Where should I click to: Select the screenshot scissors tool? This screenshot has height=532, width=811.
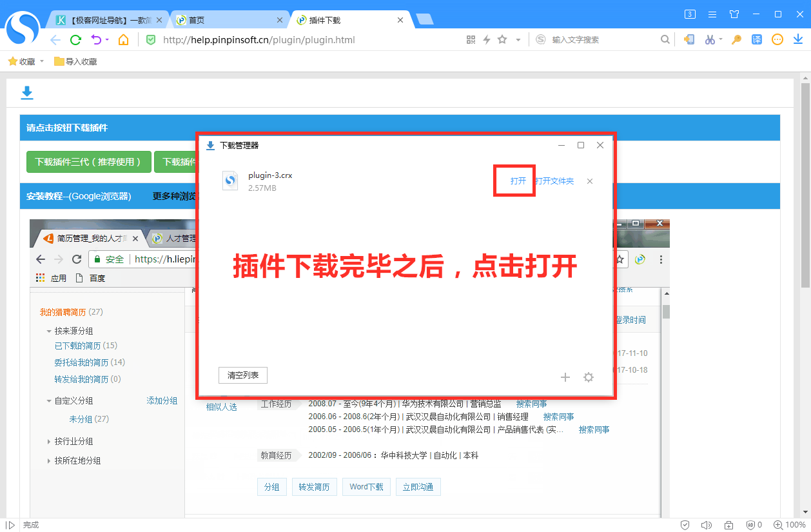coord(709,39)
